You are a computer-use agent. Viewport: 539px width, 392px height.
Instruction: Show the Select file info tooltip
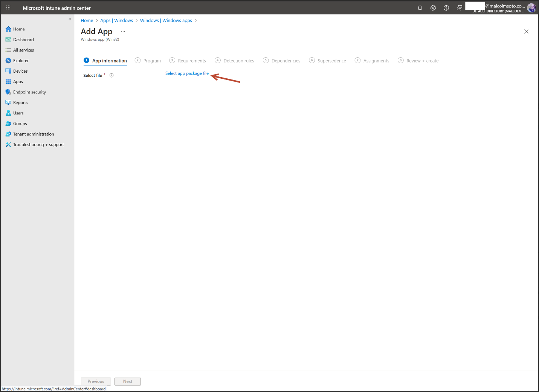pyautogui.click(x=111, y=75)
